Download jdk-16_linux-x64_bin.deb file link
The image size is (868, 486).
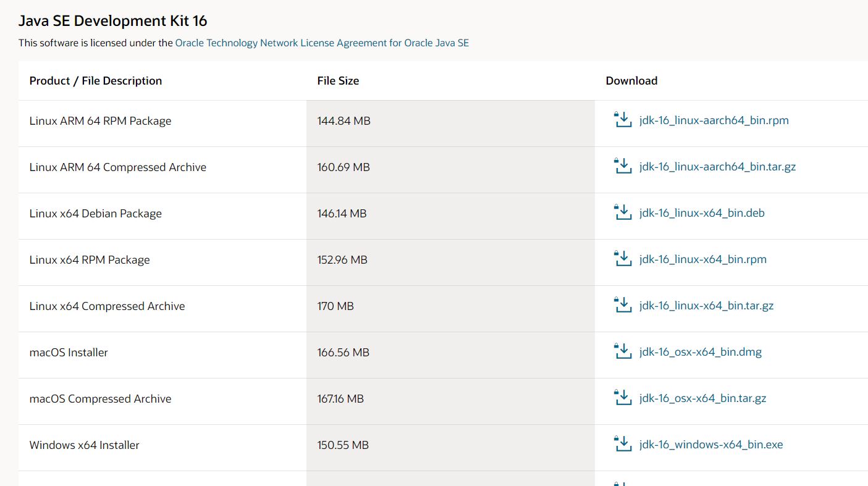tap(702, 213)
